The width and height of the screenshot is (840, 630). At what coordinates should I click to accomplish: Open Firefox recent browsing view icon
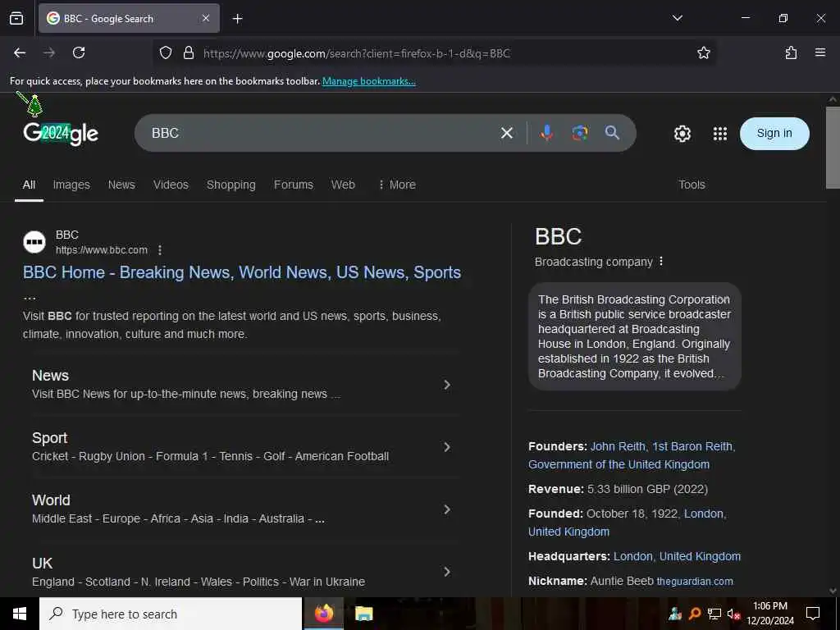[x=16, y=19]
